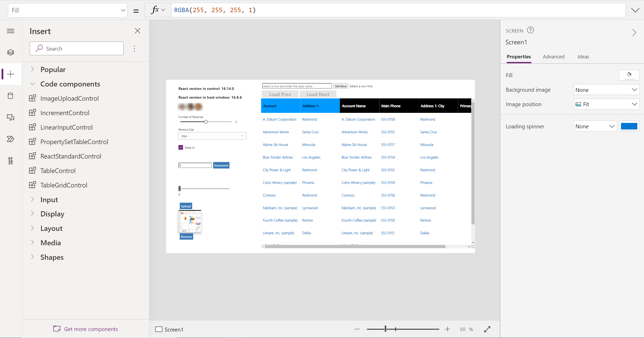Click the GetValue button
Screen dimensions: 644x338
[340, 86]
